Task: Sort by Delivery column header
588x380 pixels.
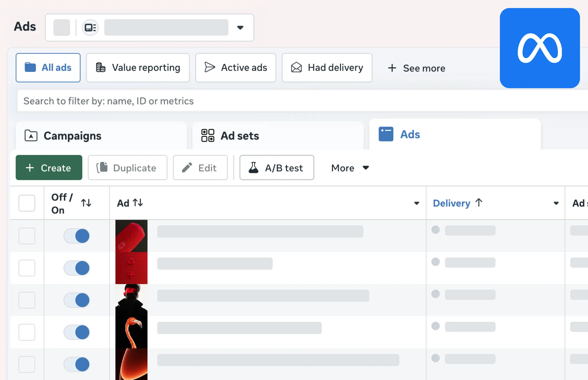Action: (x=452, y=203)
